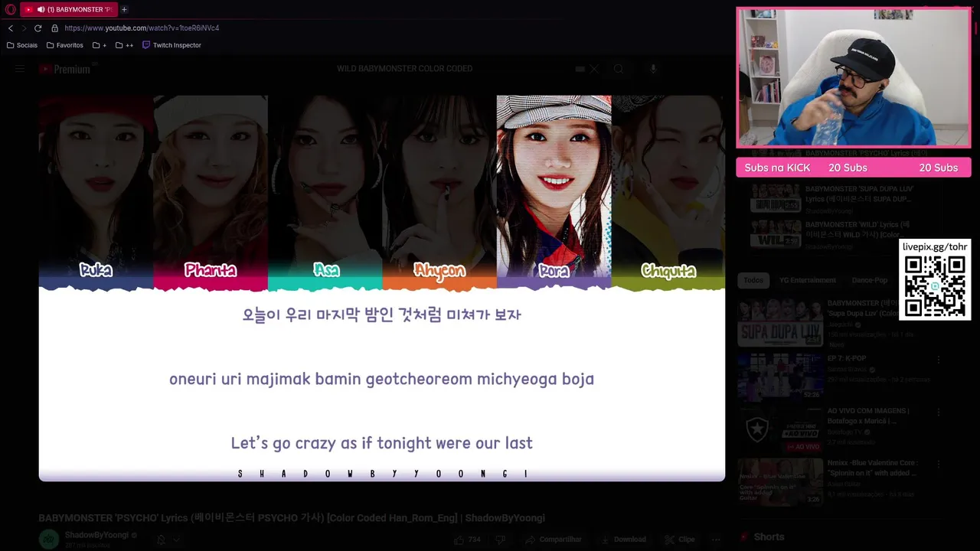
Task: Open the EP 7: K-POP thumbnail
Action: [x=780, y=377]
